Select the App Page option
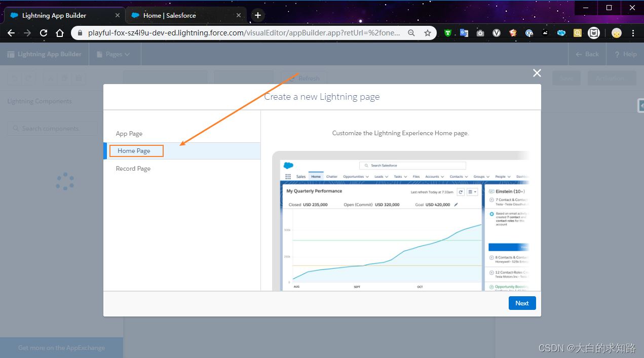The image size is (644, 358). click(182, 134)
